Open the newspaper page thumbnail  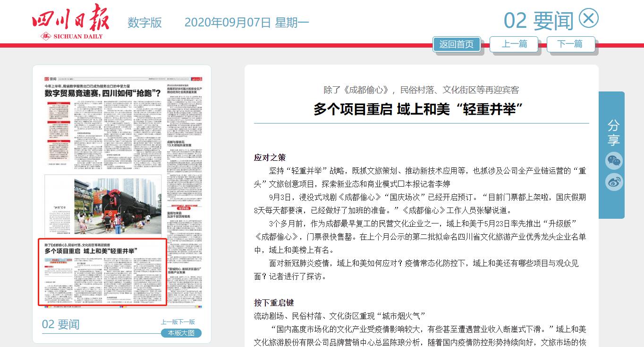pyautogui.click(x=121, y=189)
